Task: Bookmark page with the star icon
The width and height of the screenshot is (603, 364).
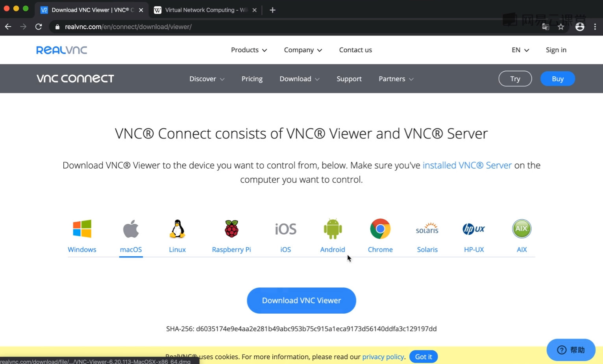Action: [561, 27]
